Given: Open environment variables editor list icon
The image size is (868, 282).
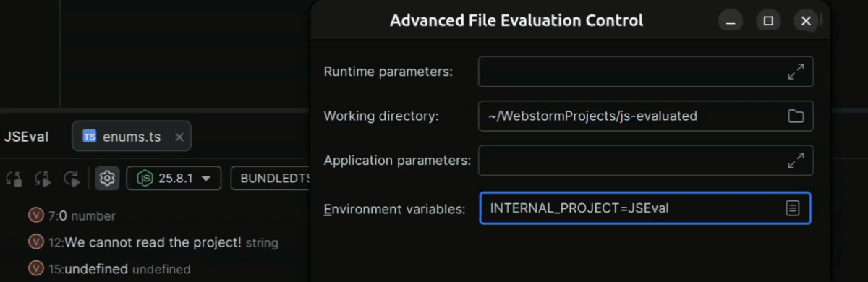Looking at the screenshot, I should (793, 208).
